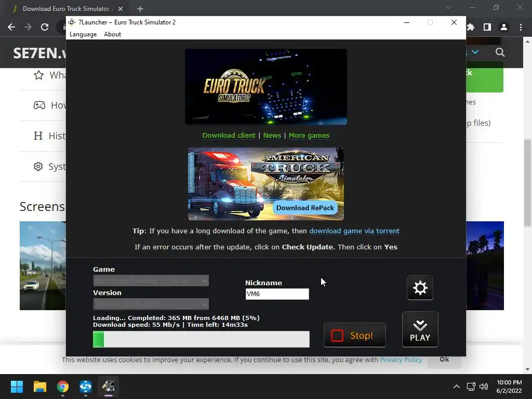Open Privacy Policy link in cookie notice
The width and height of the screenshot is (532, 399).
(x=401, y=360)
